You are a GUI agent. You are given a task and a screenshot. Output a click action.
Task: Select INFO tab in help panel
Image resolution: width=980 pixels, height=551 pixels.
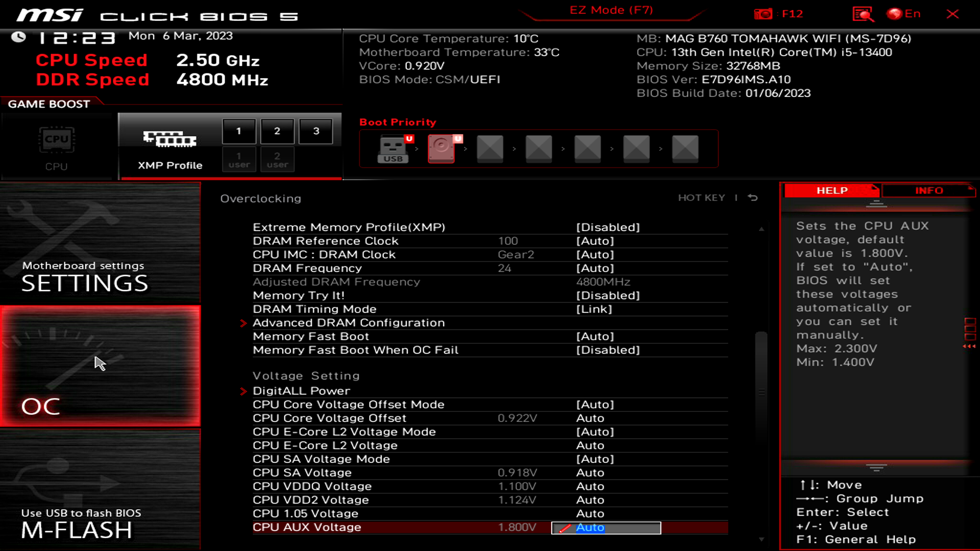click(929, 190)
